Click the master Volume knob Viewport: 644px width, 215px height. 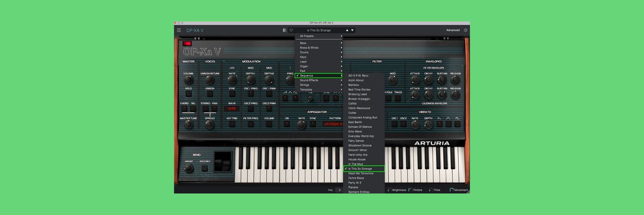coord(188,80)
